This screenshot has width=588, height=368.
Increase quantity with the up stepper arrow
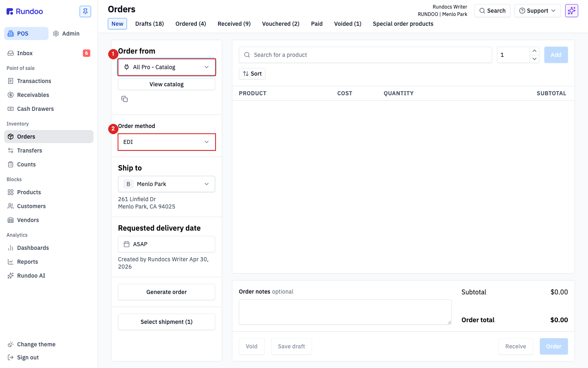point(535,51)
